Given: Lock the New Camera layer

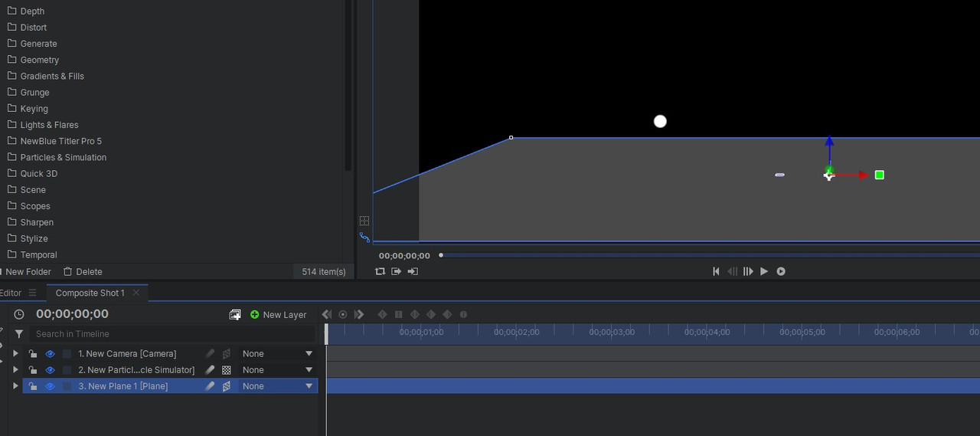Looking at the screenshot, I should pos(33,354).
